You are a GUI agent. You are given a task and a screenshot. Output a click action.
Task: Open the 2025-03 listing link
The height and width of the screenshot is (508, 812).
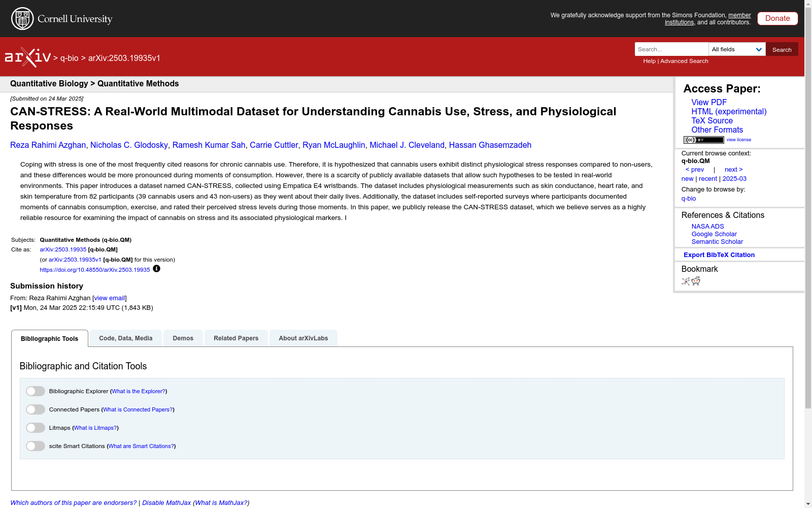click(x=734, y=179)
